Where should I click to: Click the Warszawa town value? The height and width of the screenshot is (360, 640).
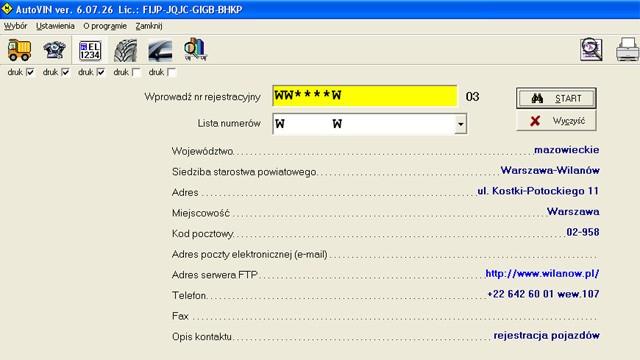[x=573, y=211]
